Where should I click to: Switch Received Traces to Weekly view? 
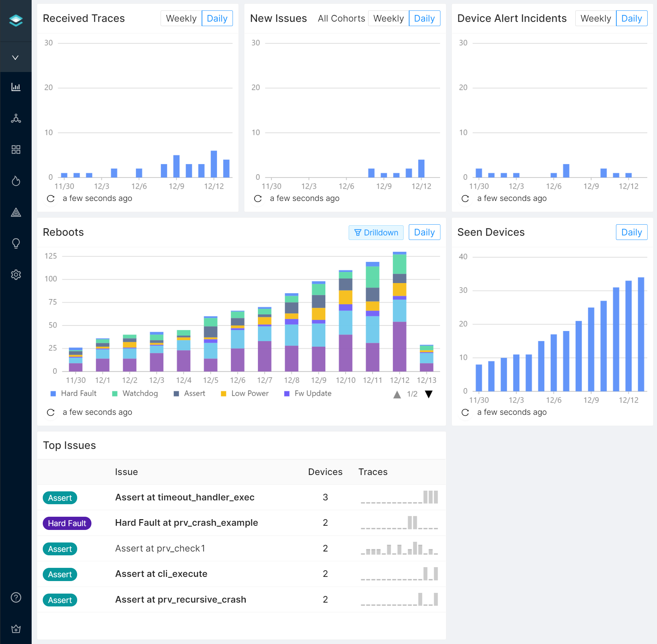[181, 18]
